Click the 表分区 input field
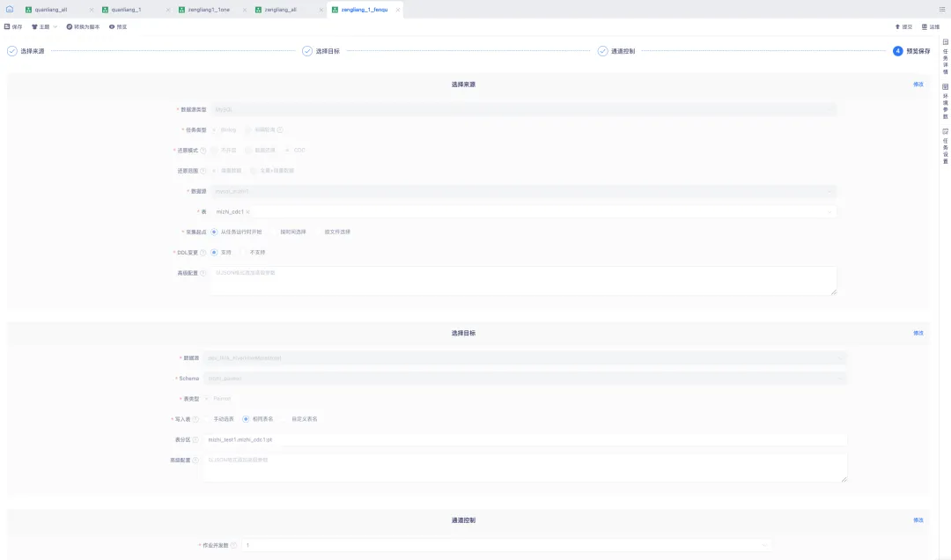This screenshot has height=560, width=951. pos(524,439)
